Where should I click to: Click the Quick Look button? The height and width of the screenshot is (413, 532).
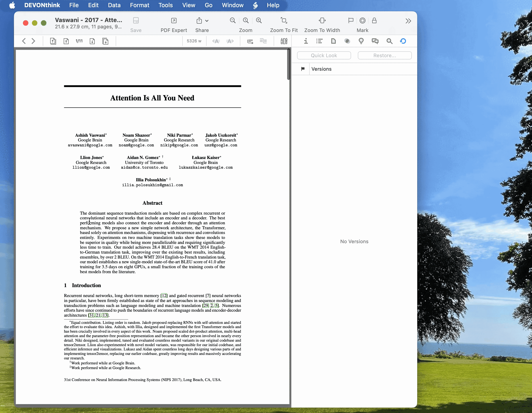(x=324, y=55)
